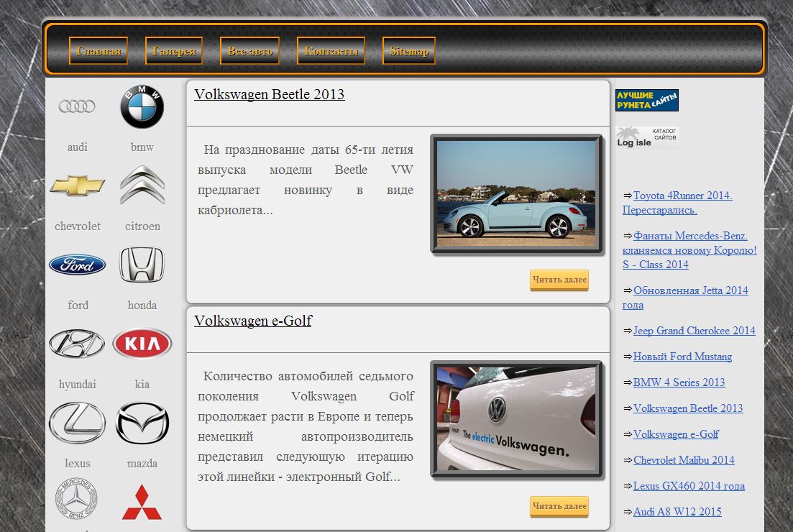Click the Hyundai logo

click(x=77, y=344)
